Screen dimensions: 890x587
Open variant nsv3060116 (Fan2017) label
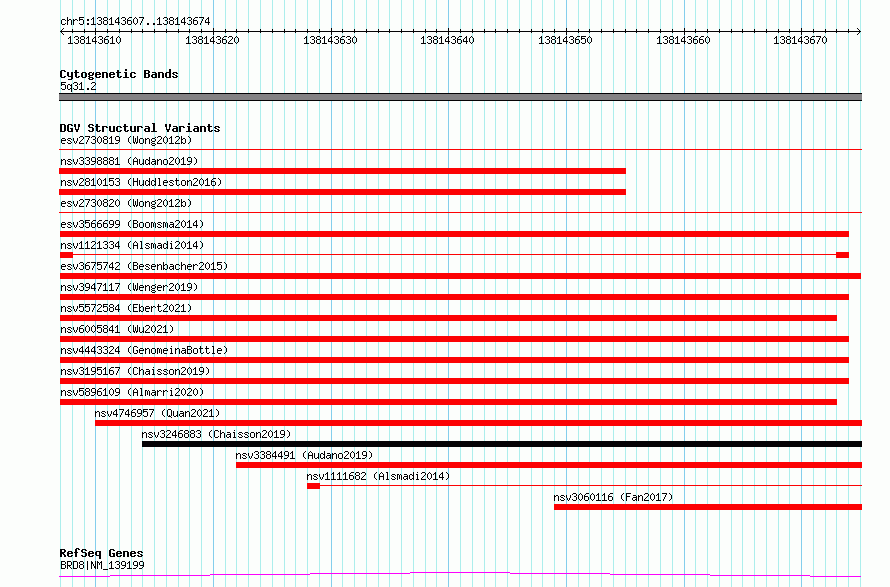pyautogui.click(x=613, y=497)
